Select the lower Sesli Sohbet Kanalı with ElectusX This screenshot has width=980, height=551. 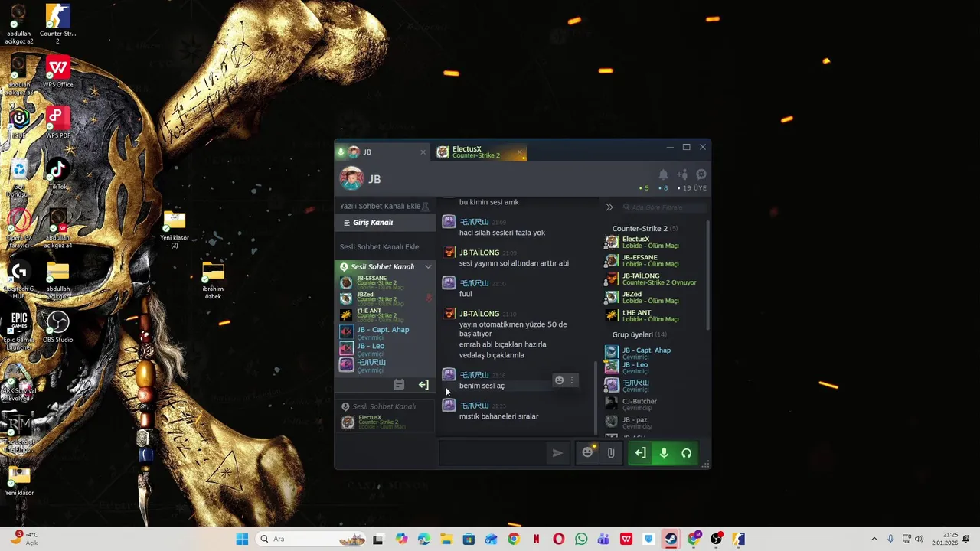tap(384, 407)
